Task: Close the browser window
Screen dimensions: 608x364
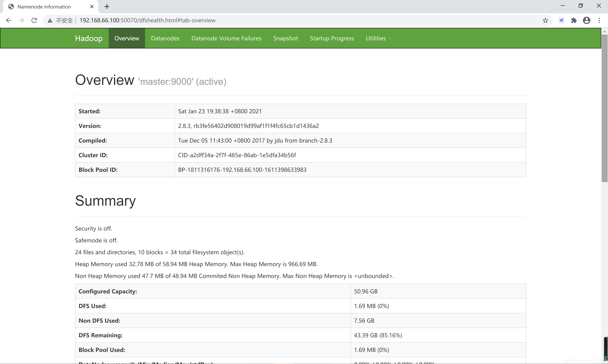Action: coord(599,6)
